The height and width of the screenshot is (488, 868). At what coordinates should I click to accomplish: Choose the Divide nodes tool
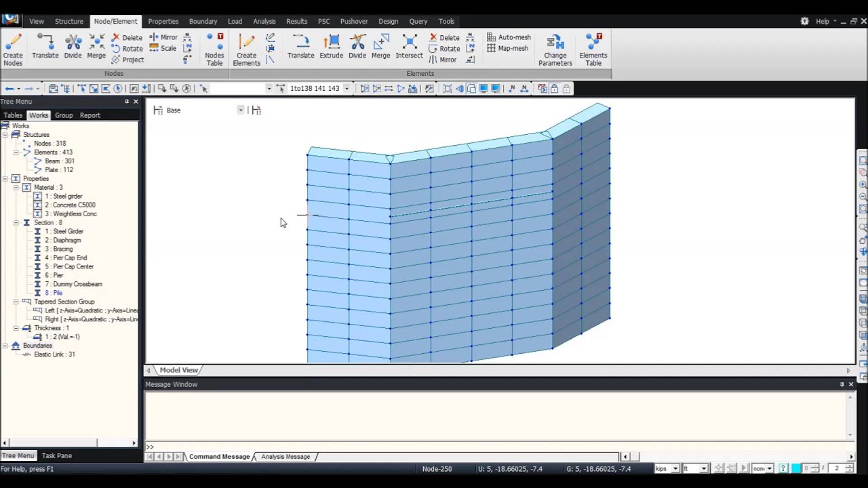pos(73,47)
